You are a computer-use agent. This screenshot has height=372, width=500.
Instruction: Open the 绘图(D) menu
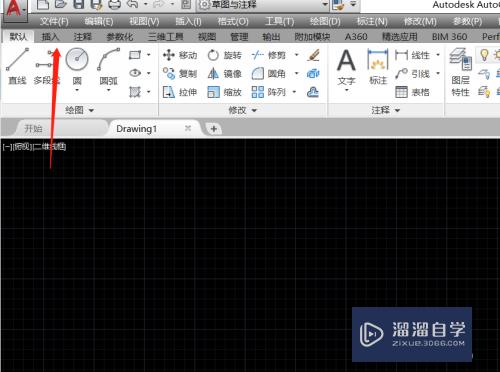tap(325, 22)
